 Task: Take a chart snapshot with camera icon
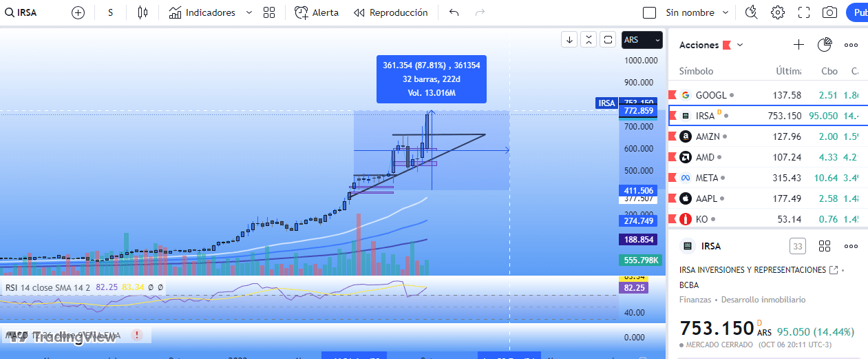click(830, 12)
